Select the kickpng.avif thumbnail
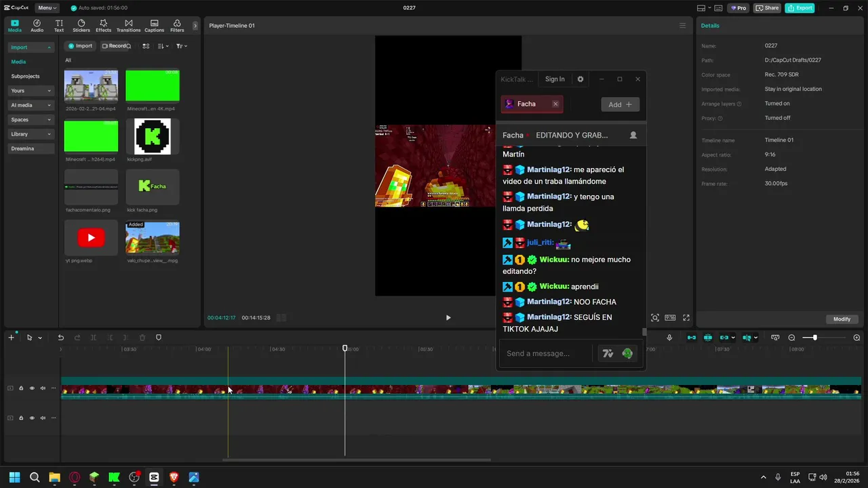The height and width of the screenshot is (488, 868). tap(153, 136)
